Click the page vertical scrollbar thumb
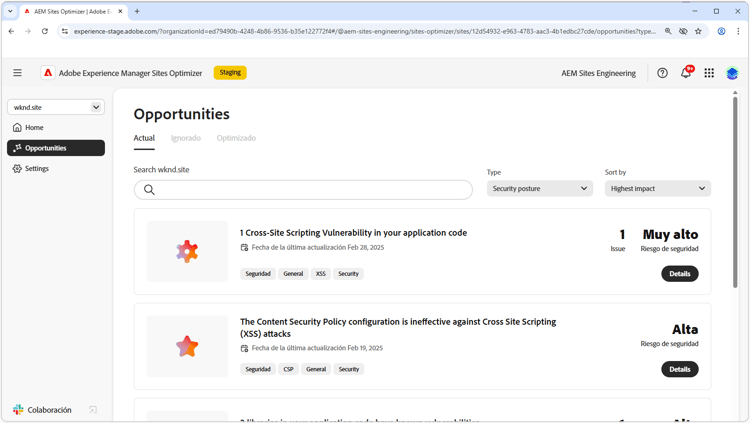The image size is (750, 423). point(735,191)
